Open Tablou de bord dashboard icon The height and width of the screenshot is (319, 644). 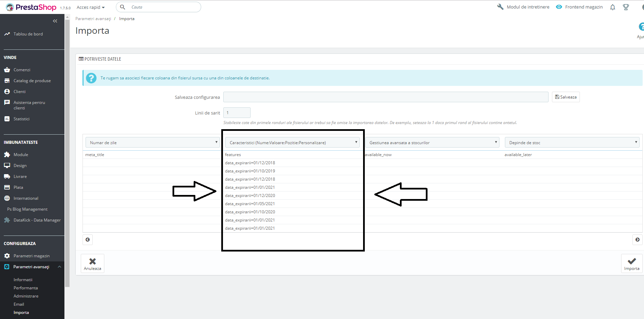tap(7, 34)
